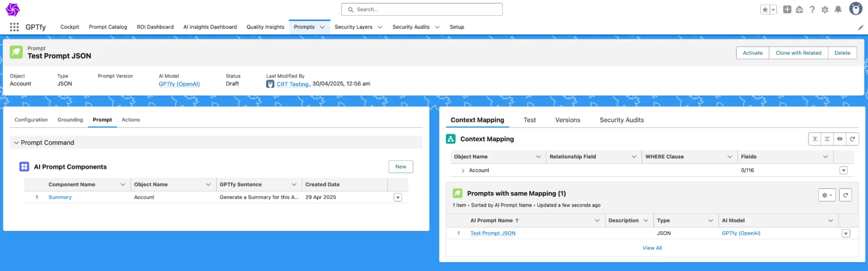Image resolution: width=868 pixels, height=271 pixels.
Task: Go to Prompt Catalog
Action: pos(108,27)
